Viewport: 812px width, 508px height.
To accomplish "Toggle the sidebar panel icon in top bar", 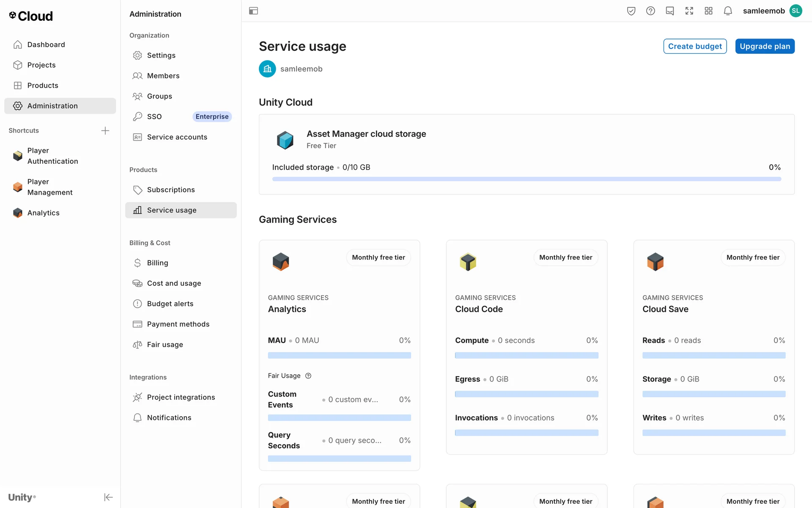I will pyautogui.click(x=253, y=11).
